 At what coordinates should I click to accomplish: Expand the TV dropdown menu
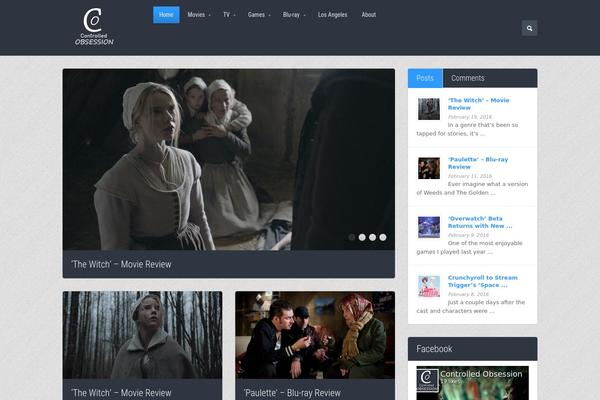point(229,15)
